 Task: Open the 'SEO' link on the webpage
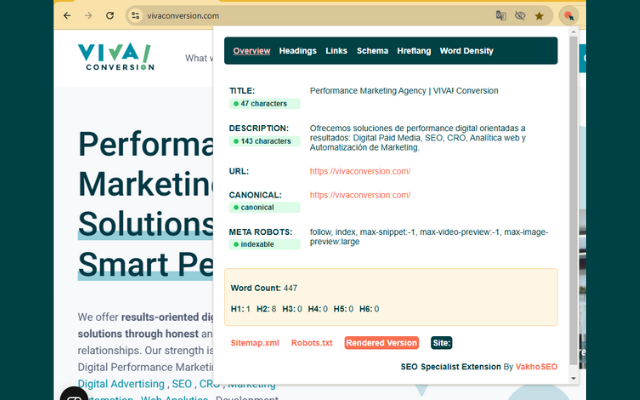pos(182,384)
